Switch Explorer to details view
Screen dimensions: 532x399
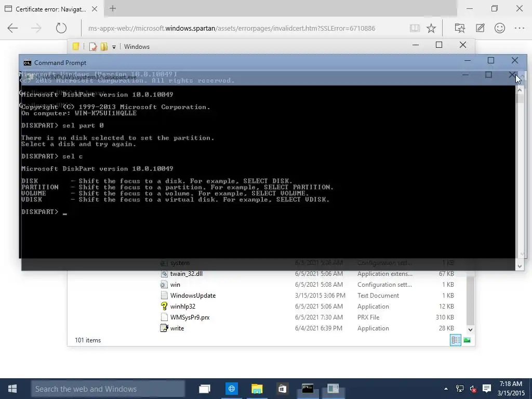point(455,340)
